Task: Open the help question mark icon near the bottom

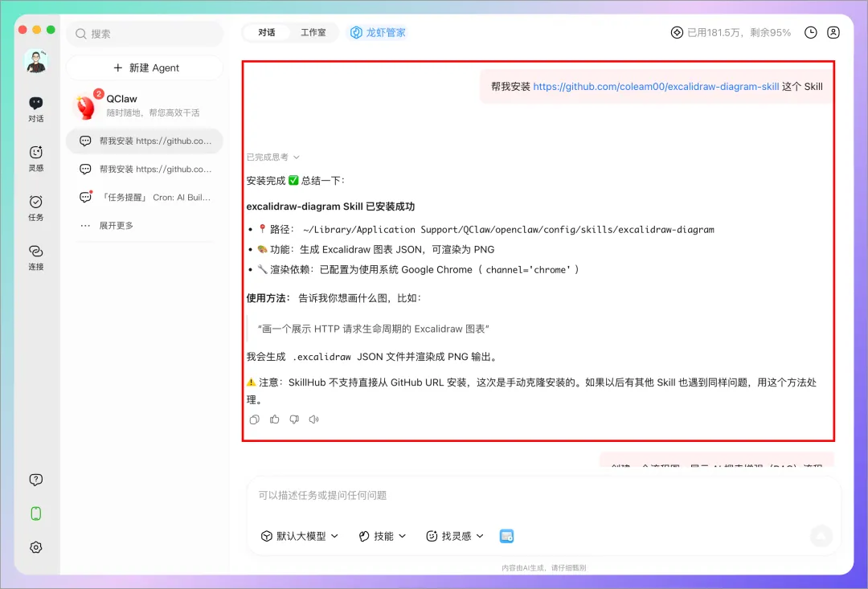Action: coord(35,480)
